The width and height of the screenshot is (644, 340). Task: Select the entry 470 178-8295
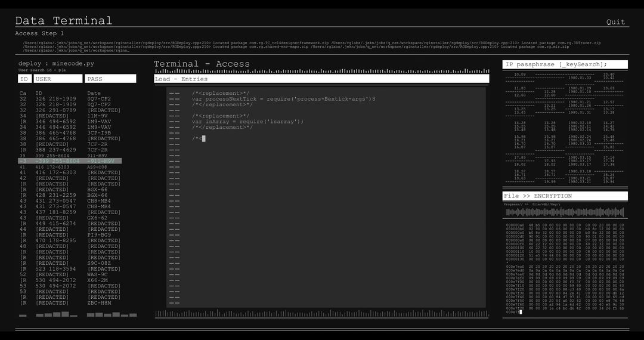(55, 240)
